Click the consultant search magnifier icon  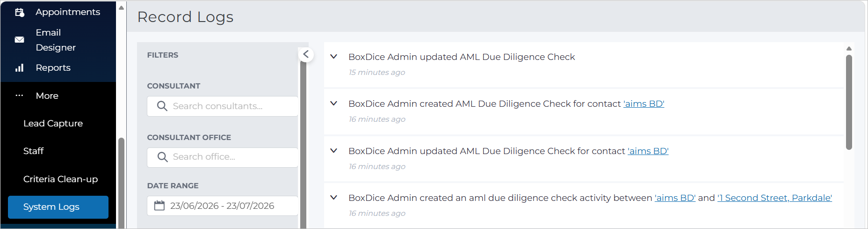click(162, 106)
